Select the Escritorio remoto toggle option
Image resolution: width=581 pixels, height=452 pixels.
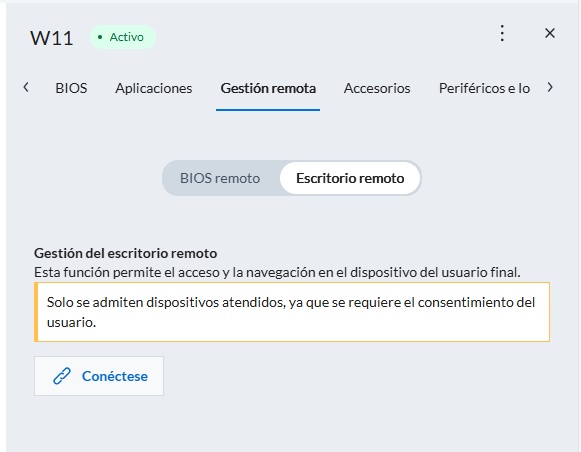pyautogui.click(x=350, y=178)
